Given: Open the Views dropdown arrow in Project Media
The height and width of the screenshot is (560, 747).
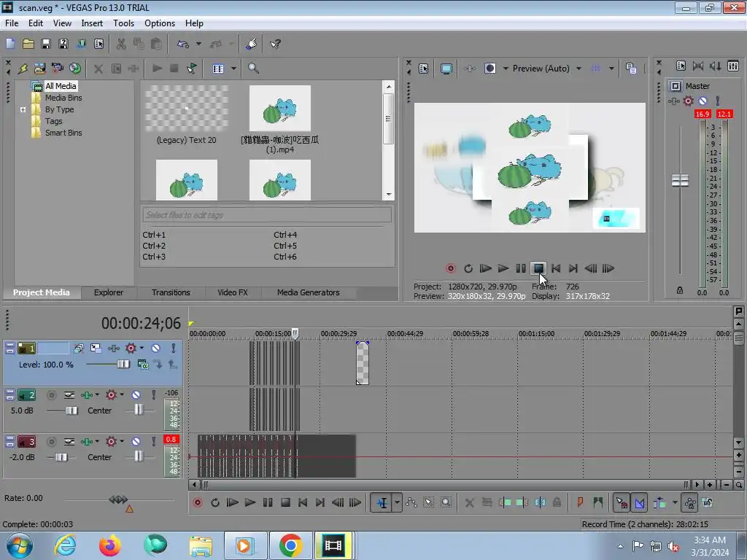Looking at the screenshot, I should pyautogui.click(x=233, y=69).
